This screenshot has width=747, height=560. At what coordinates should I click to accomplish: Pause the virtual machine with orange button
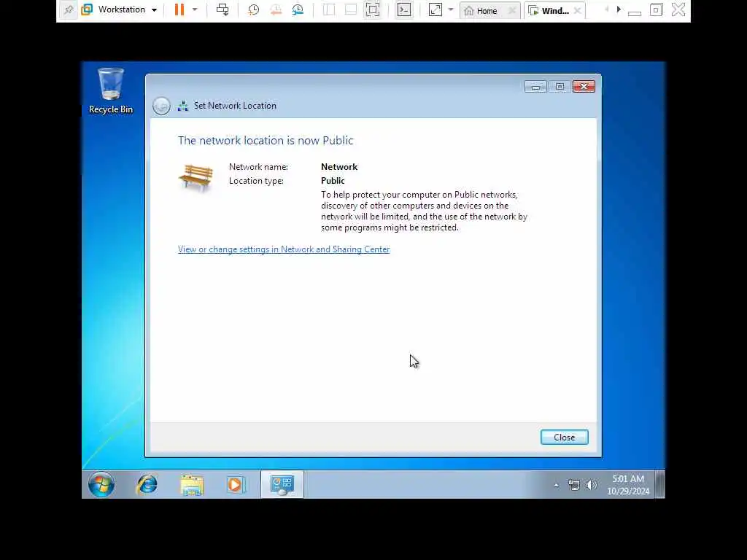[x=179, y=9]
